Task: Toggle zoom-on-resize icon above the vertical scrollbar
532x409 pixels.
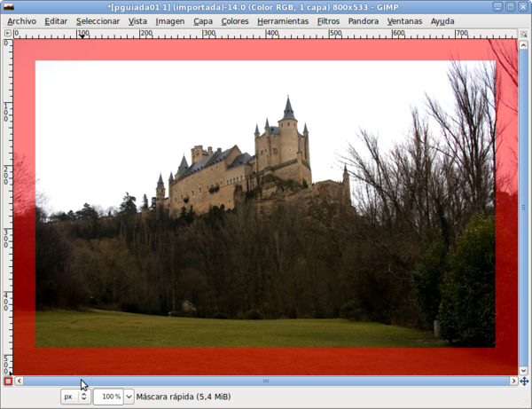Action: pyautogui.click(x=524, y=33)
